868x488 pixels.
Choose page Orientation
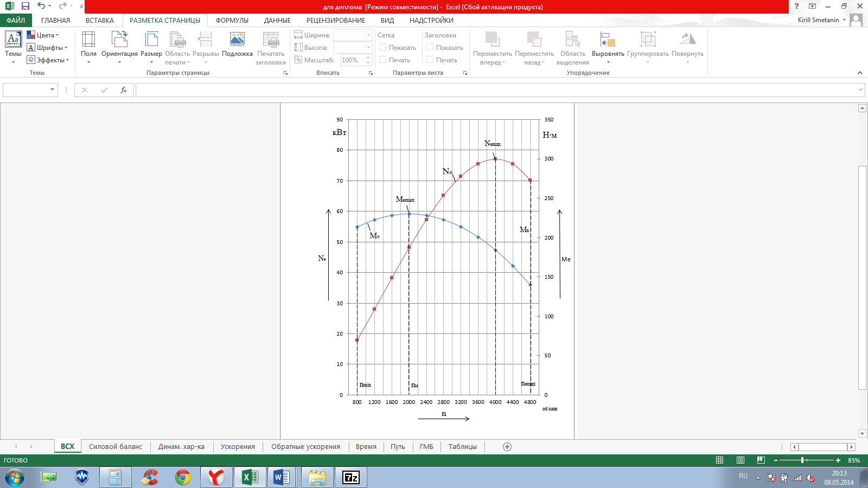click(x=119, y=47)
